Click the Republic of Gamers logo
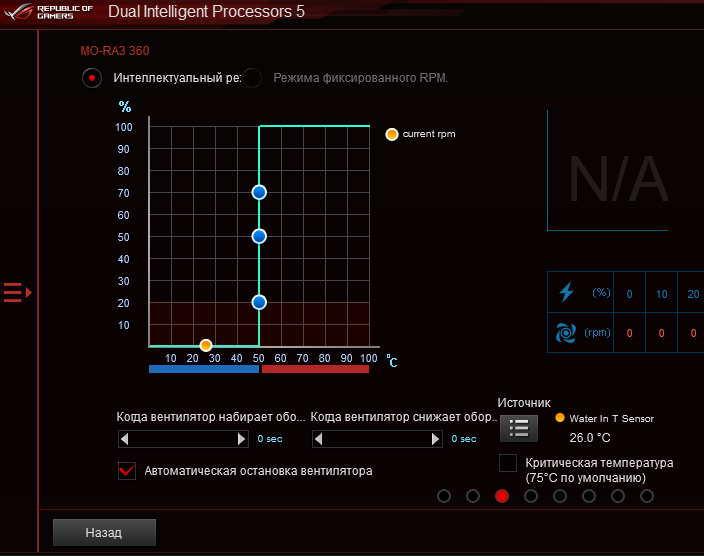 point(48,12)
